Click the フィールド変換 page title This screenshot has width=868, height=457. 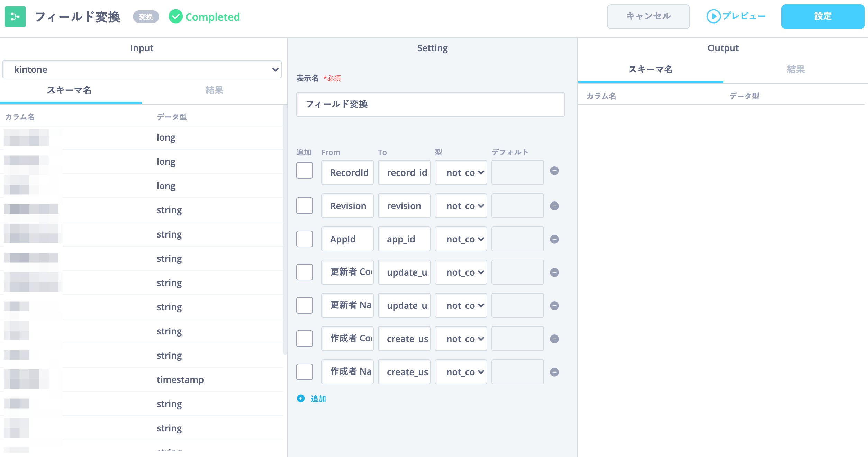78,17
